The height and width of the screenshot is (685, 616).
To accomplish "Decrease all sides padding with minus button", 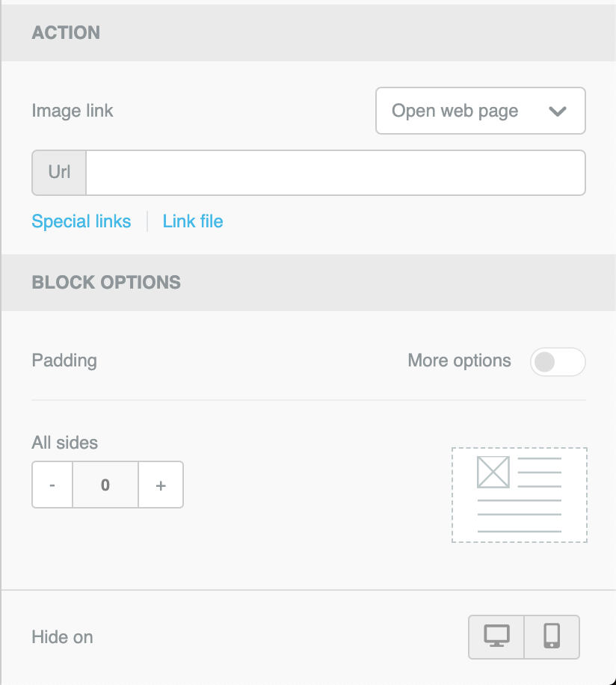I will point(52,485).
